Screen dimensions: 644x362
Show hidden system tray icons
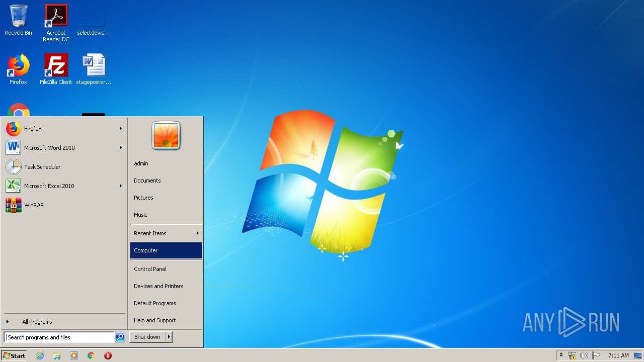coord(561,355)
